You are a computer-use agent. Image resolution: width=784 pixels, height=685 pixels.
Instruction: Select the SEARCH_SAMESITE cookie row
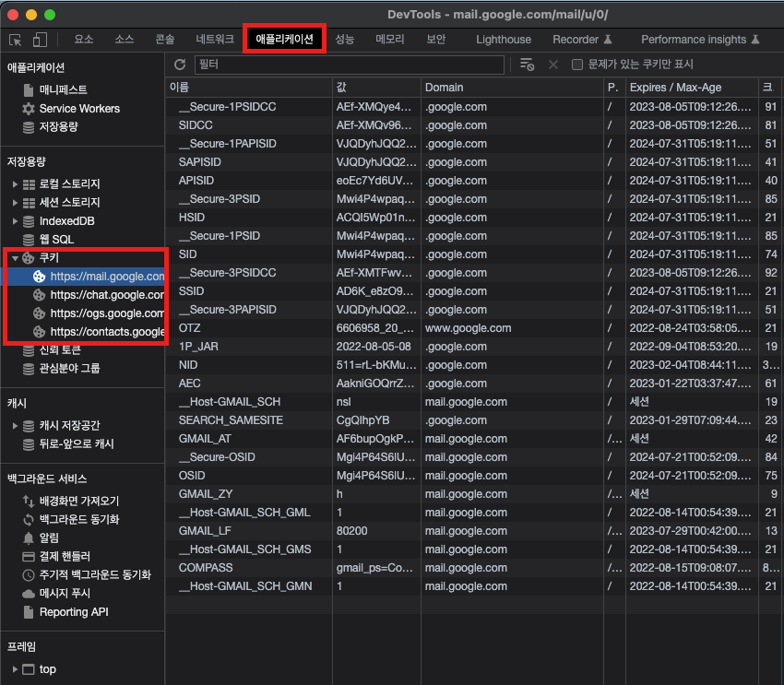[474, 420]
